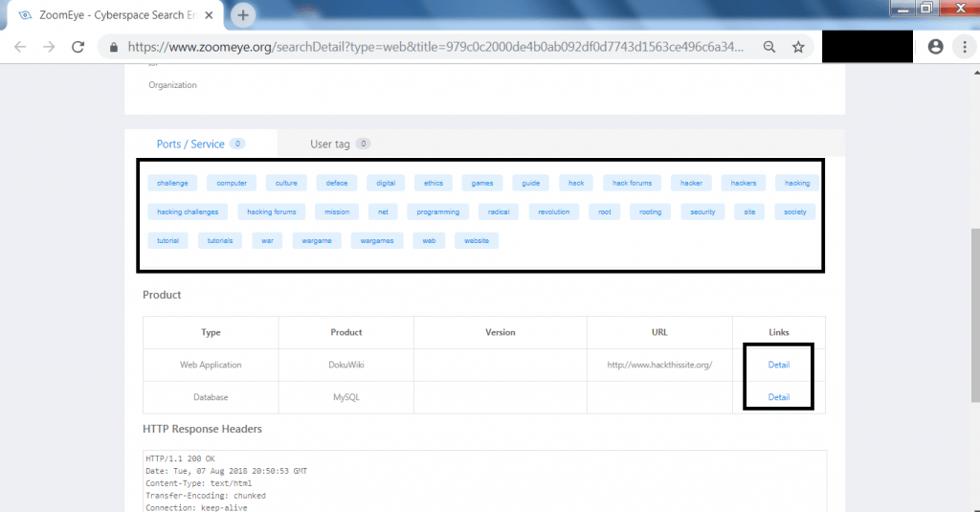Select the 'rooting' tag
The width and height of the screenshot is (980, 512).
[650, 211]
